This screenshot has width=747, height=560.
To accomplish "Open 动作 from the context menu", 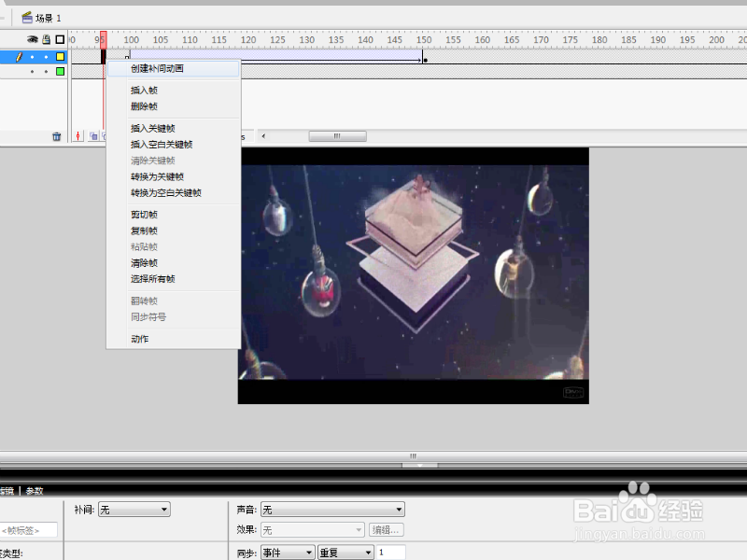I will click(x=174, y=340).
